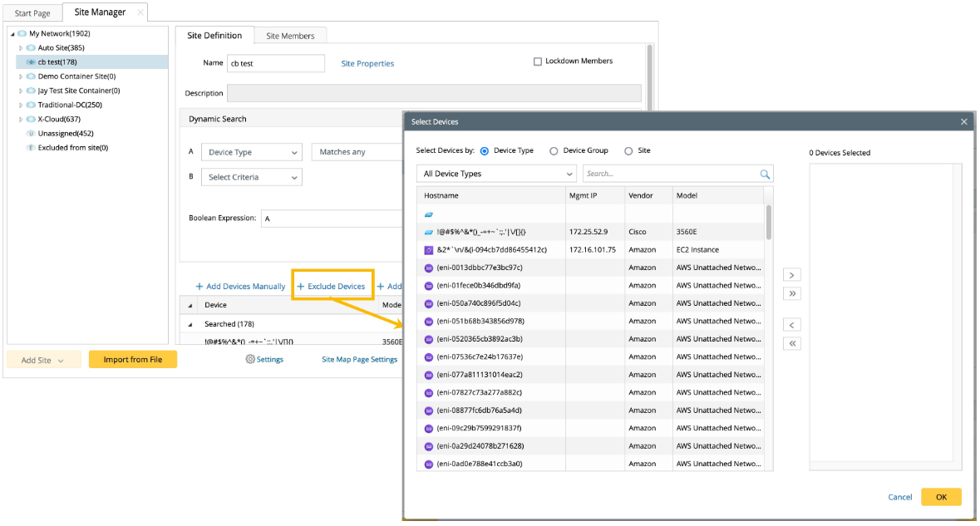Screen dimensions: 980x526
Task: Open the All Device Types dropdown
Action: [496, 175]
